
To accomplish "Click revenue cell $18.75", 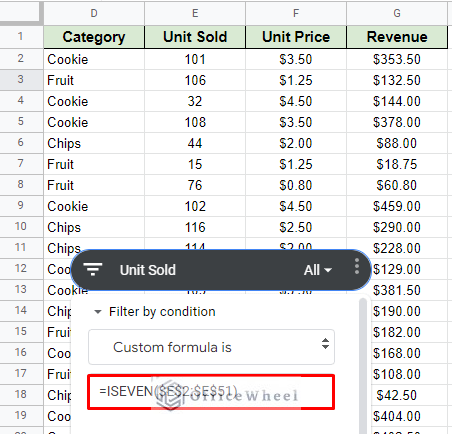I will [x=397, y=164].
